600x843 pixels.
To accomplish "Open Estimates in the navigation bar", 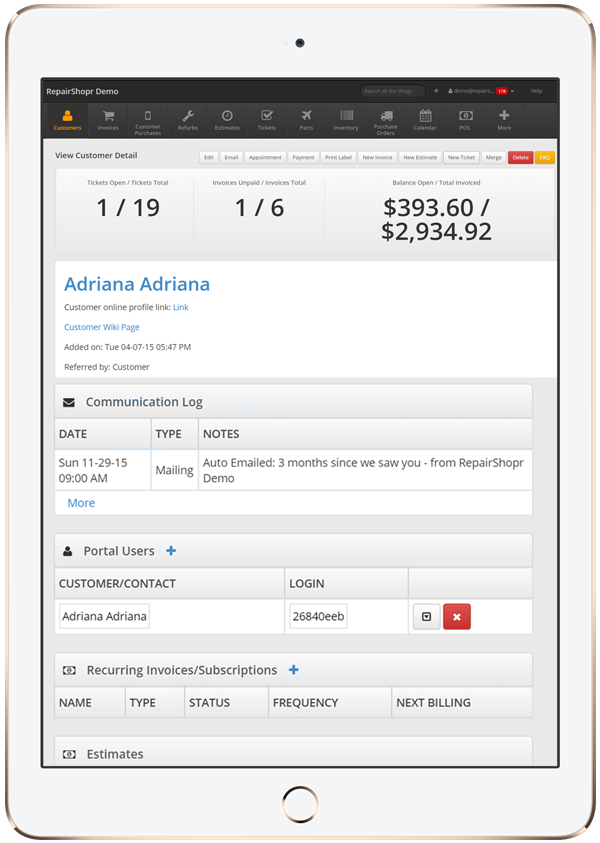I will click(227, 120).
